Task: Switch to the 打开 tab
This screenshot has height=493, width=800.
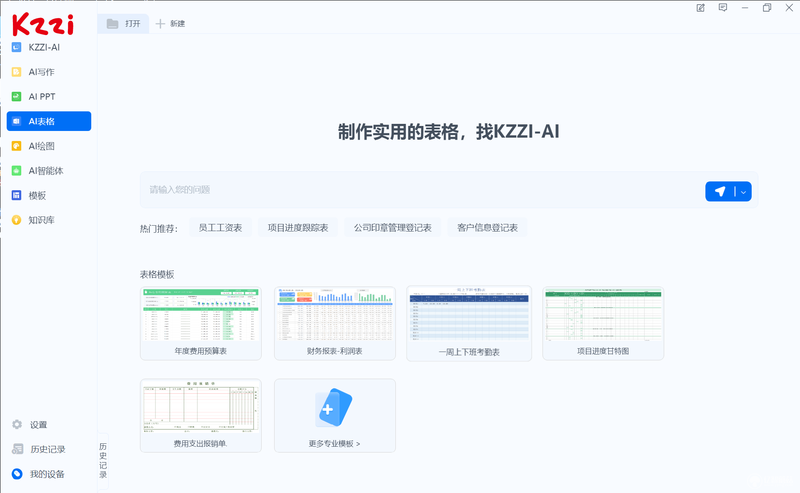Action: coord(123,23)
